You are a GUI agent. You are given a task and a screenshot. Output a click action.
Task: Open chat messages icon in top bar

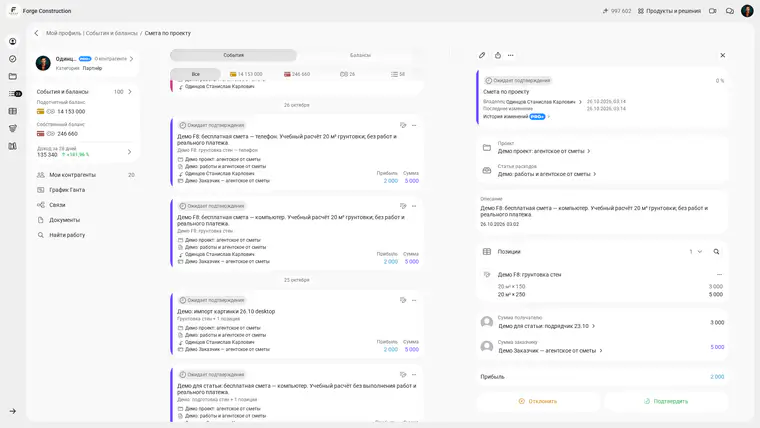point(729,11)
